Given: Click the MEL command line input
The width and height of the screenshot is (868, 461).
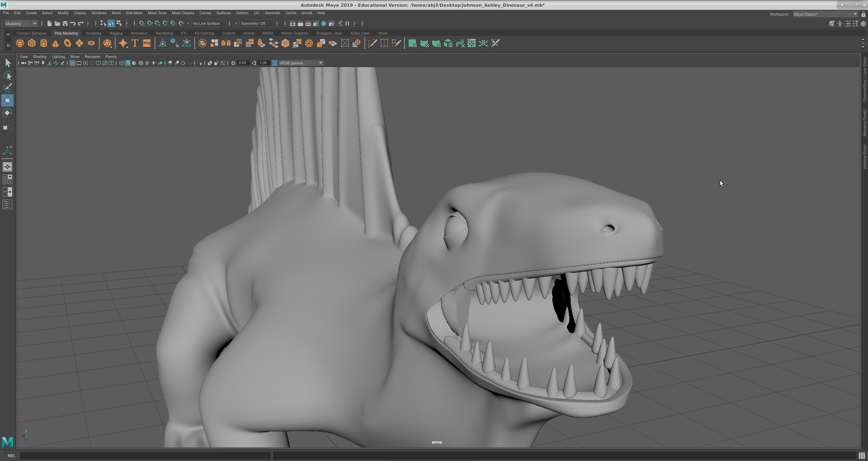Looking at the screenshot, I should point(145,456).
